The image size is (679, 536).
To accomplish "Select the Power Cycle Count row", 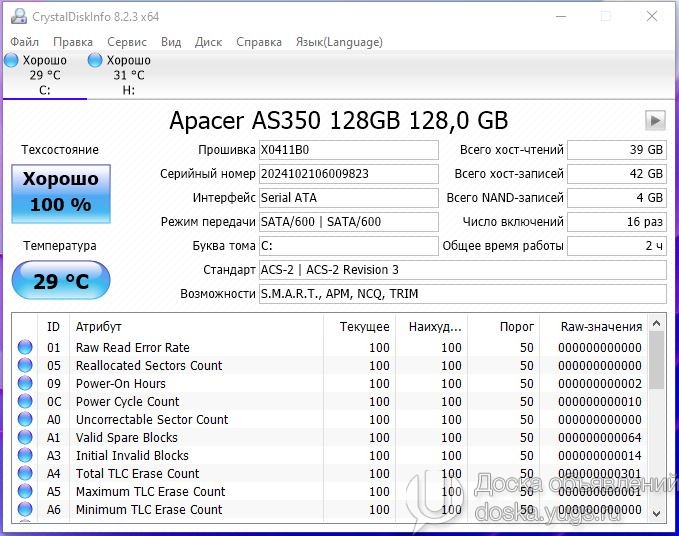I will pyautogui.click(x=330, y=401).
